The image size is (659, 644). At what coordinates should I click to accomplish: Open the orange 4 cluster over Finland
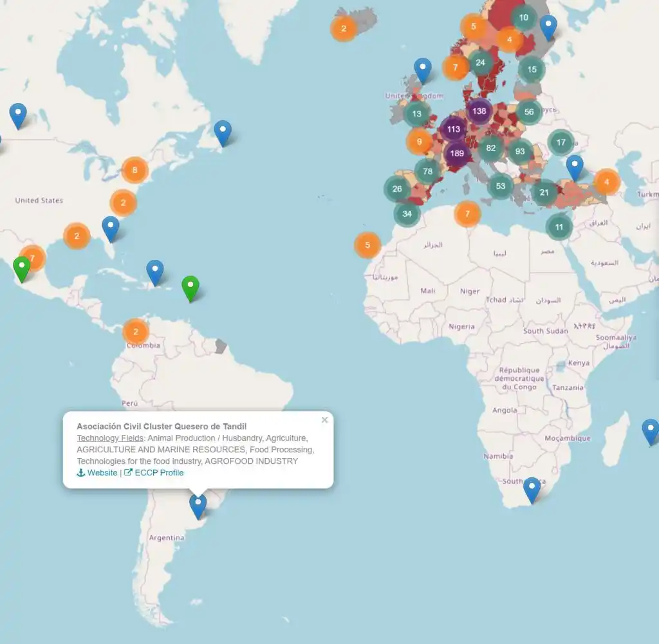[510, 40]
